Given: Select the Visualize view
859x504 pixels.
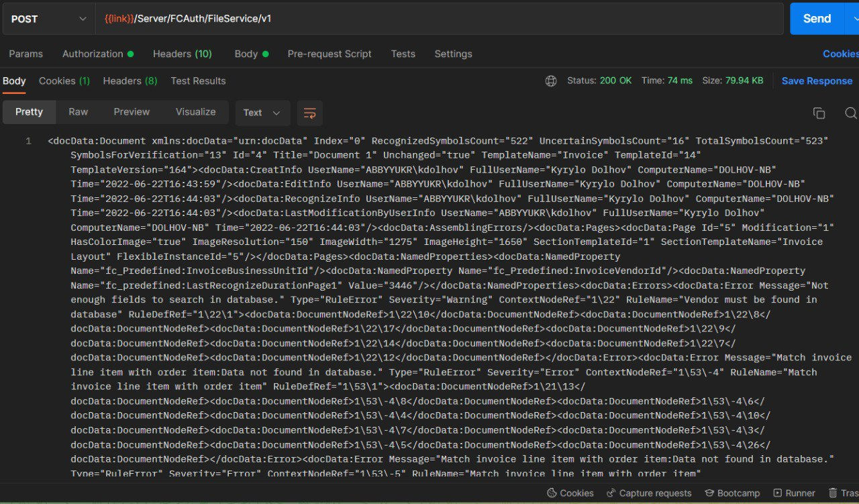Looking at the screenshot, I should coord(196,112).
